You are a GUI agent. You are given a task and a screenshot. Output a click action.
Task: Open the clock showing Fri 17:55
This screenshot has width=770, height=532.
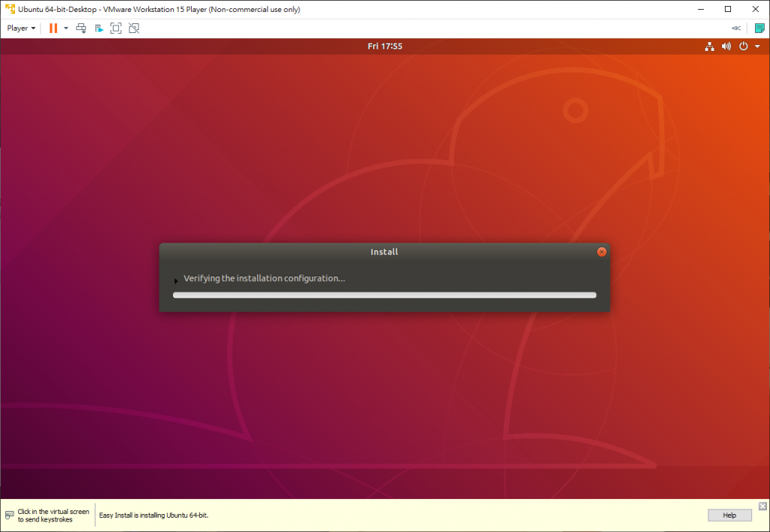click(385, 46)
